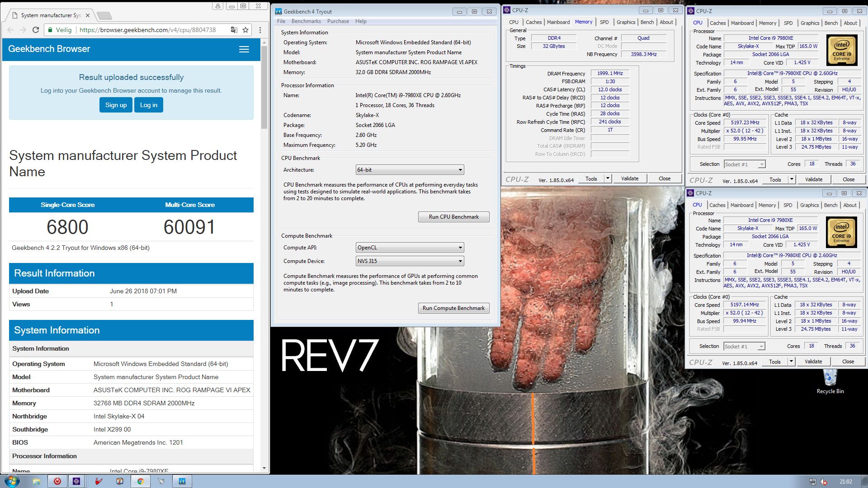Click the purple CPU-Z taskbar icon

point(76,482)
